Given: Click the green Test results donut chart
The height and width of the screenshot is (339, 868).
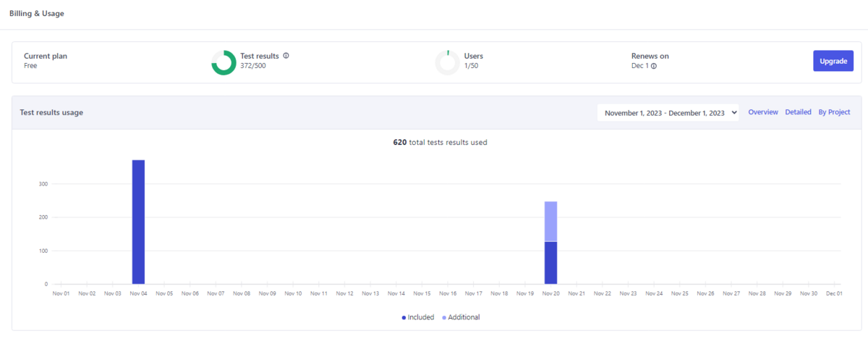Looking at the screenshot, I should pos(224,62).
